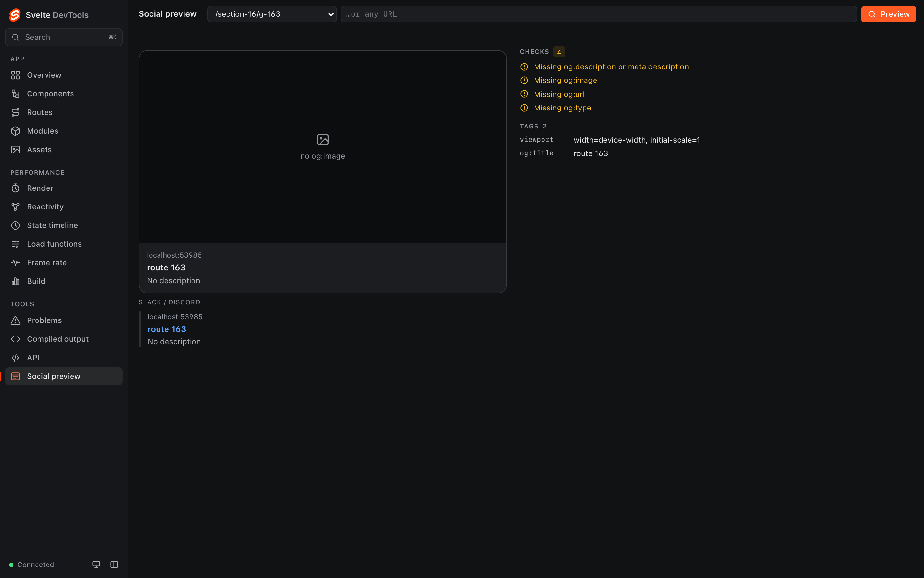Viewport: 924px width, 578px height.
Task: Click the Build bar chart icon
Action: (15, 281)
